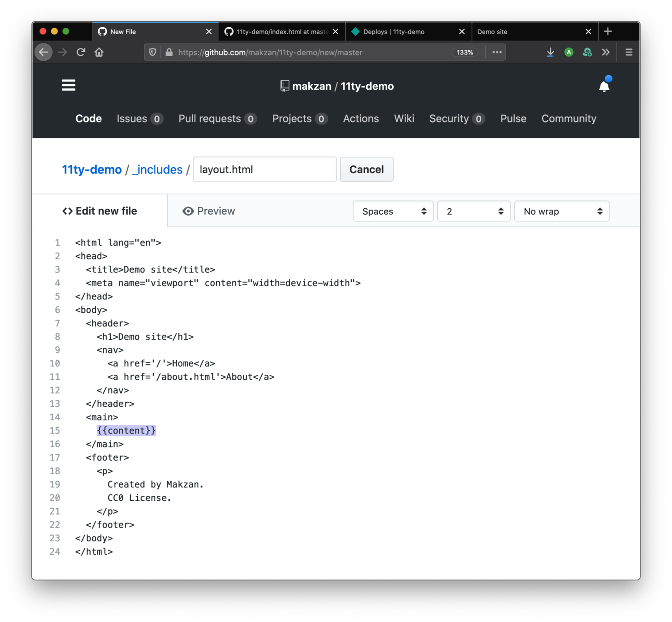Image resolution: width=672 pixels, height=622 pixels.
Task: Show more toolbar tools chevron
Action: 606,52
